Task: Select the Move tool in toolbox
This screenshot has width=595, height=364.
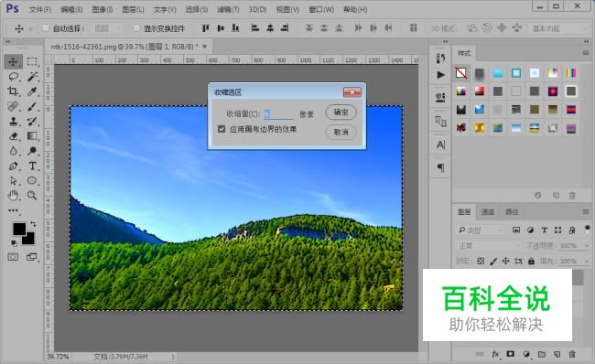Action: 14,62
